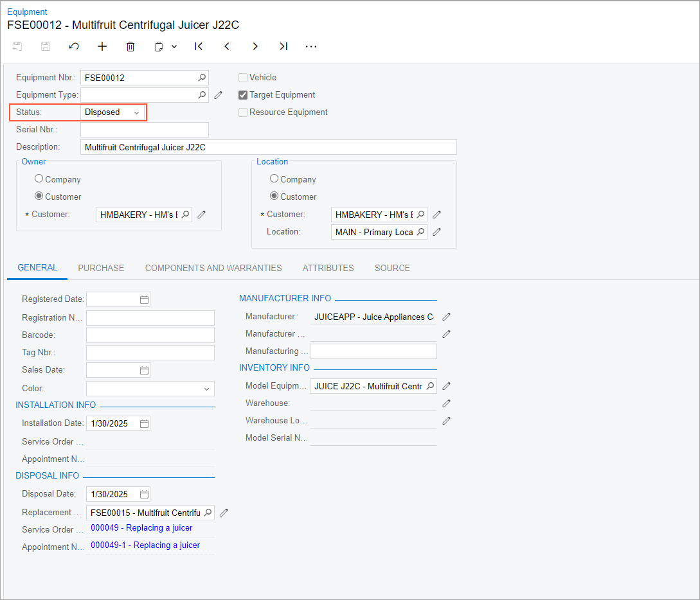Click the Delete trash can icon
Screen dimensions: 700x600
130,46
